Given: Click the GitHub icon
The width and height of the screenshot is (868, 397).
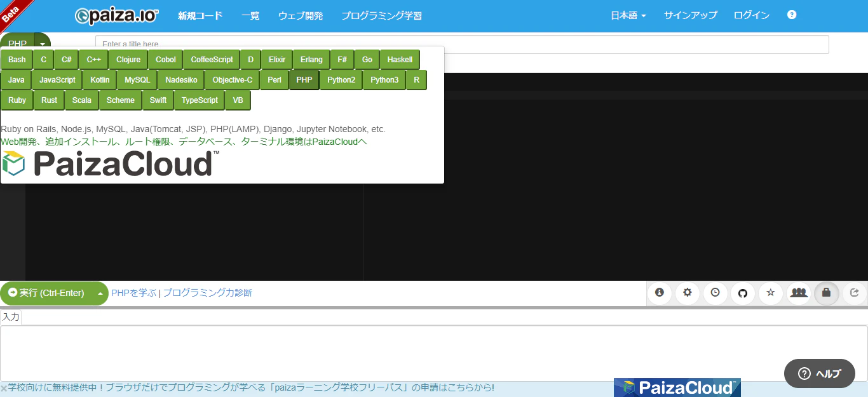Looking at the screenshot, I should pos(743,293).
